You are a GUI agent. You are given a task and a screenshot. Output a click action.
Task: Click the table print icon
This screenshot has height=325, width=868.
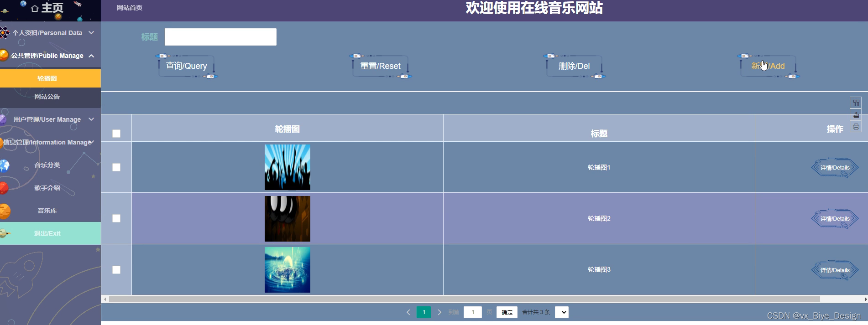856,127
